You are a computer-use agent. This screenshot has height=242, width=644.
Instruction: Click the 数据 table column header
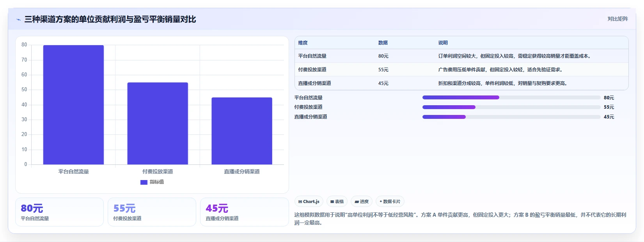click(x=383, y=43)
